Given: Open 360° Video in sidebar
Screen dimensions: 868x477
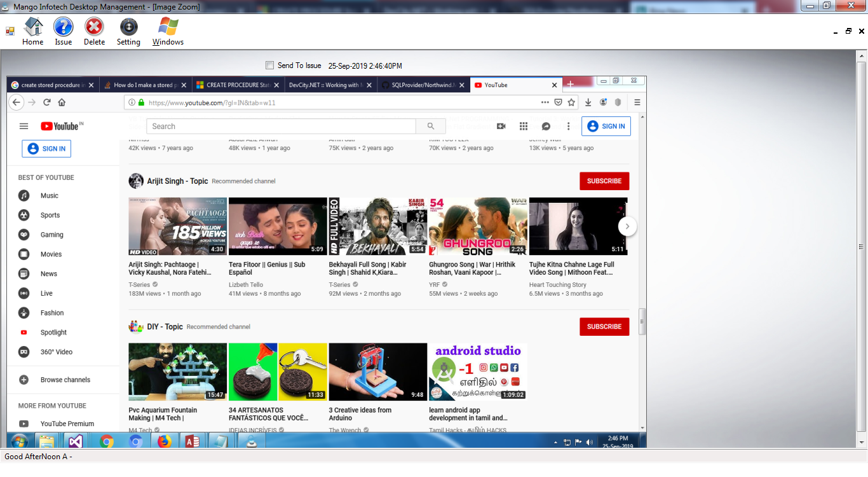Looking at the screenshot, I should pyautogui.click(x=64, y=352).
